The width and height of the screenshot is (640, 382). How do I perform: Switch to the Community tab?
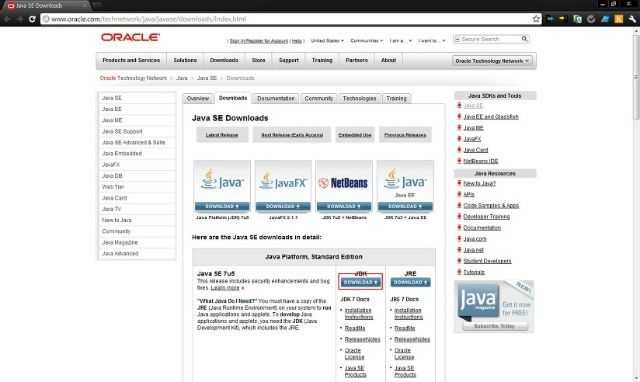tap(319, 98)
